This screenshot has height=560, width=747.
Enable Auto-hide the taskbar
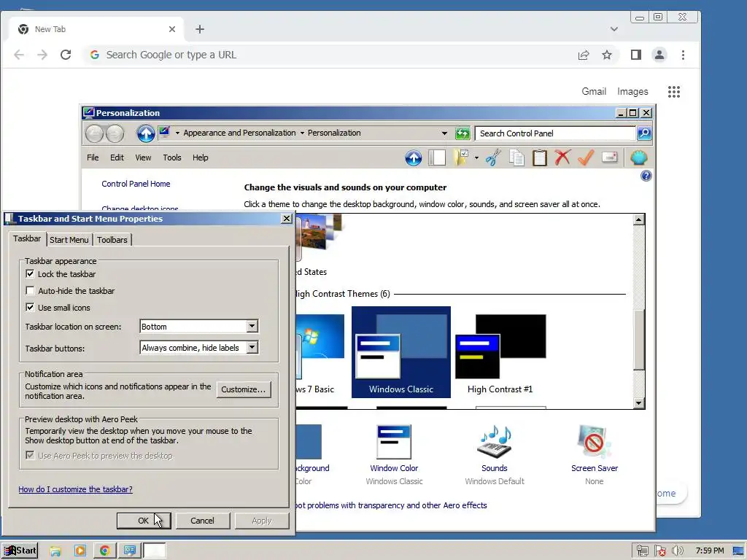pos(30,290)
